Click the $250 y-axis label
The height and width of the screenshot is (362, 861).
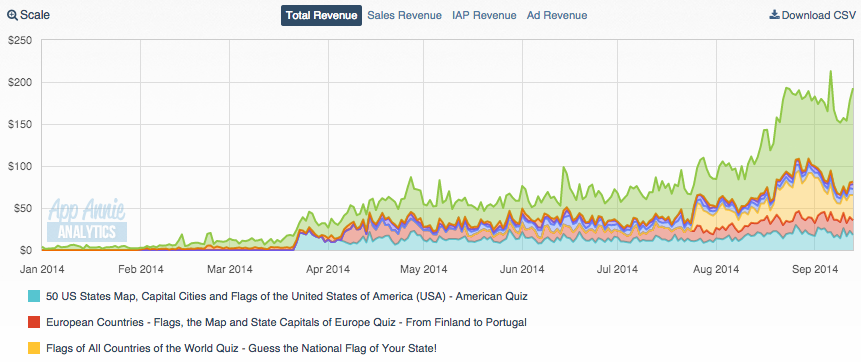pos(21,40)
